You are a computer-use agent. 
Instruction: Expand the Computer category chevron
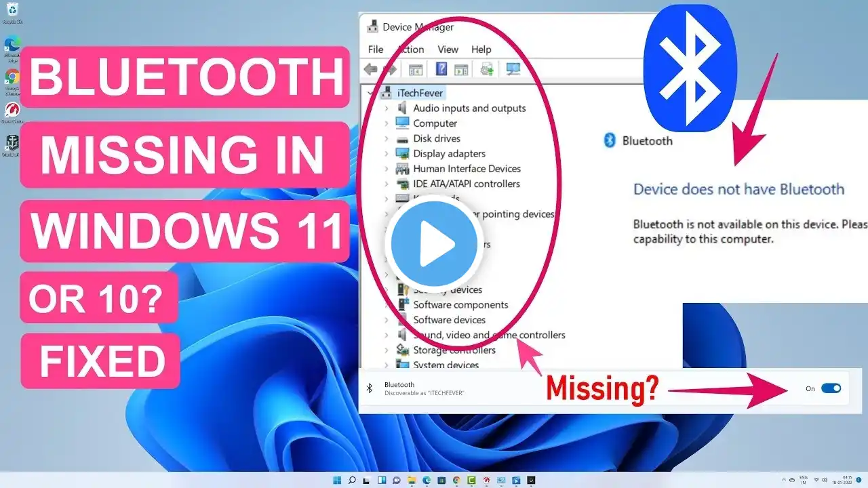387,123
